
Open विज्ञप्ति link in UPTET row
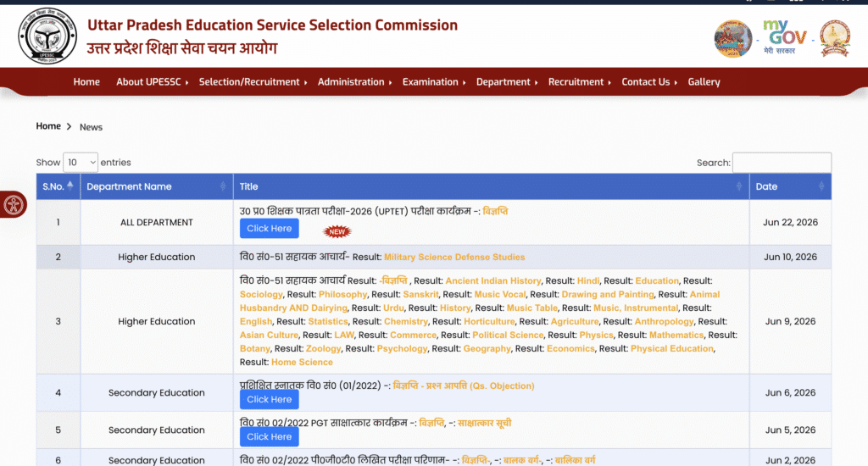[x=495, y=211]
